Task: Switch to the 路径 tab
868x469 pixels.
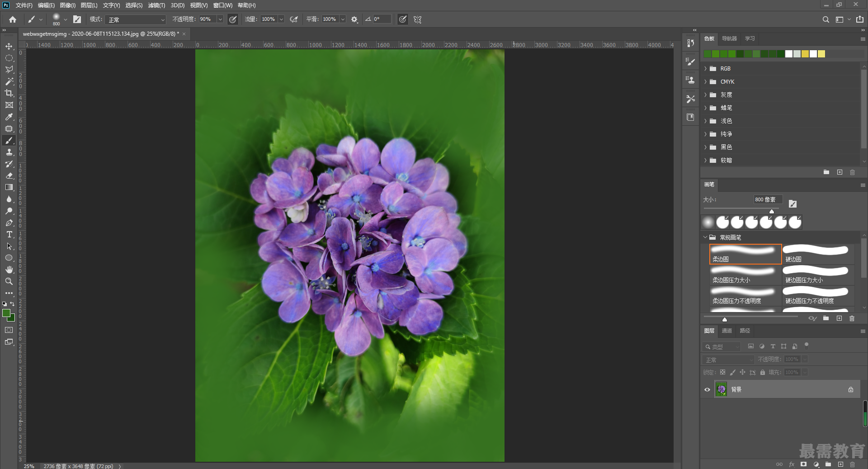Action: pos(745,331)
